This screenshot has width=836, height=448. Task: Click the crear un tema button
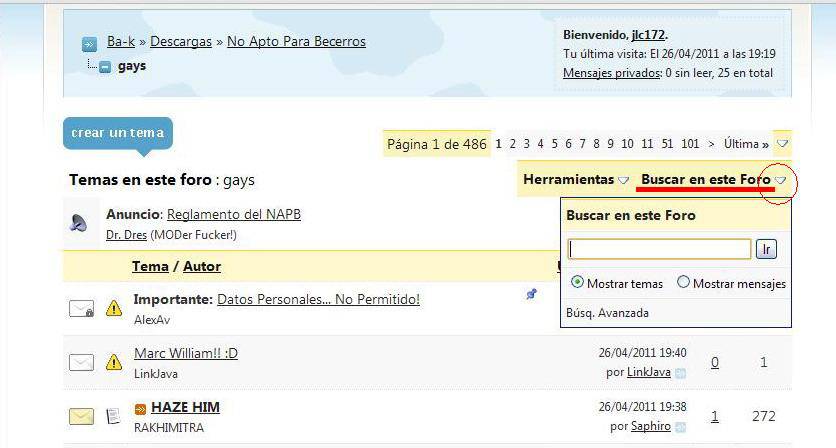(x=118, y=133)
